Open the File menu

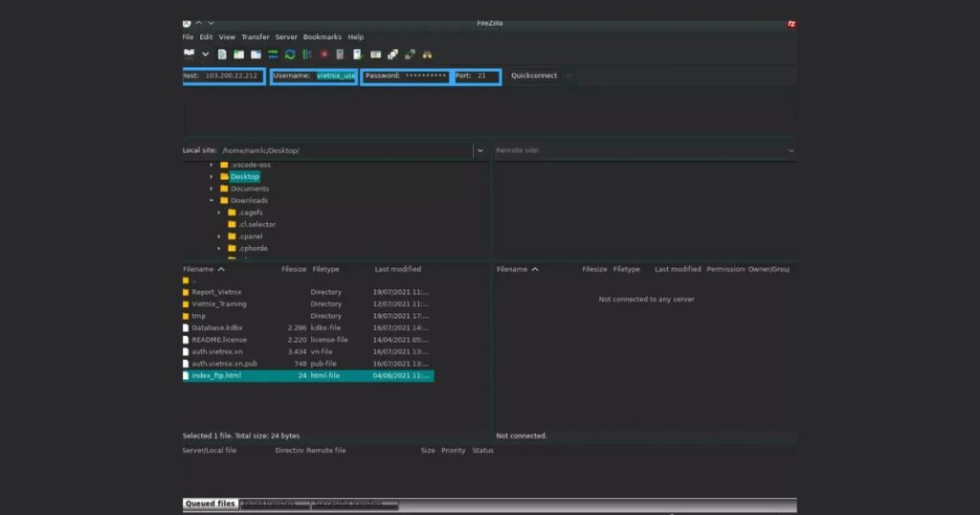pyautogui.click(x=189, y=37)
